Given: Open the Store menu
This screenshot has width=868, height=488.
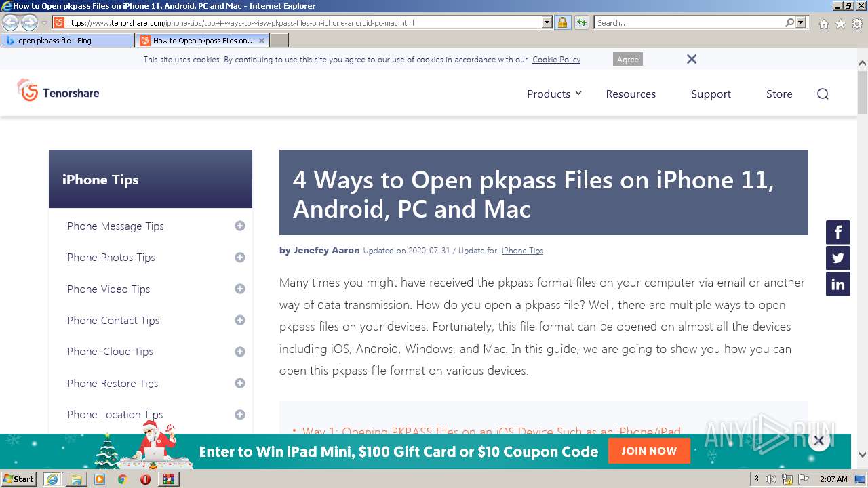Looking at the screenshot, I should (779, 94).
